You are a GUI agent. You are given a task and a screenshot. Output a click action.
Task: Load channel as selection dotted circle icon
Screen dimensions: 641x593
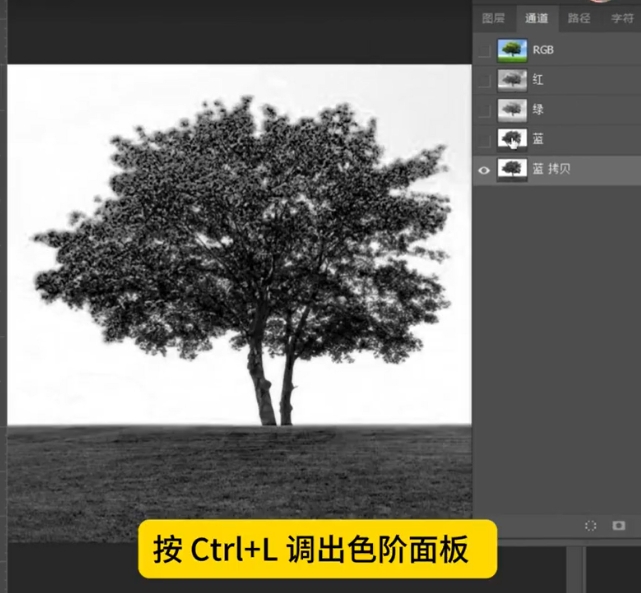tap(591, 526)
